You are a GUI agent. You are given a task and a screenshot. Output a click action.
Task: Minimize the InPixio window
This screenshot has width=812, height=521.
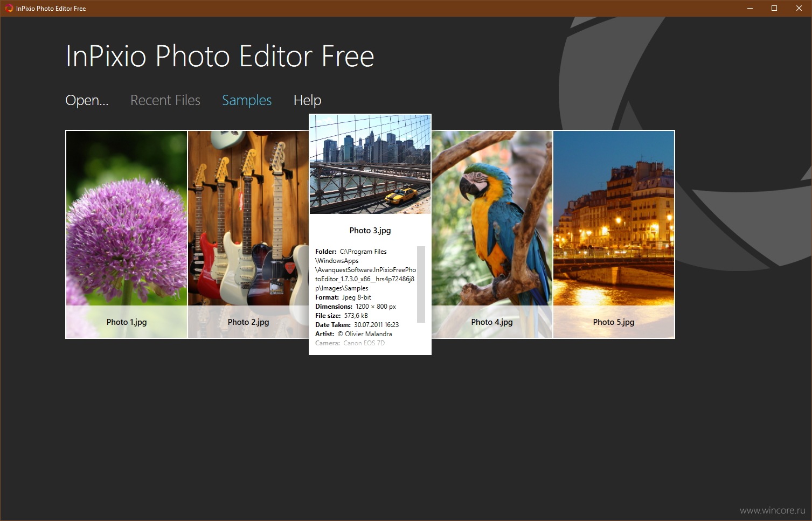[x=749, y=8]
